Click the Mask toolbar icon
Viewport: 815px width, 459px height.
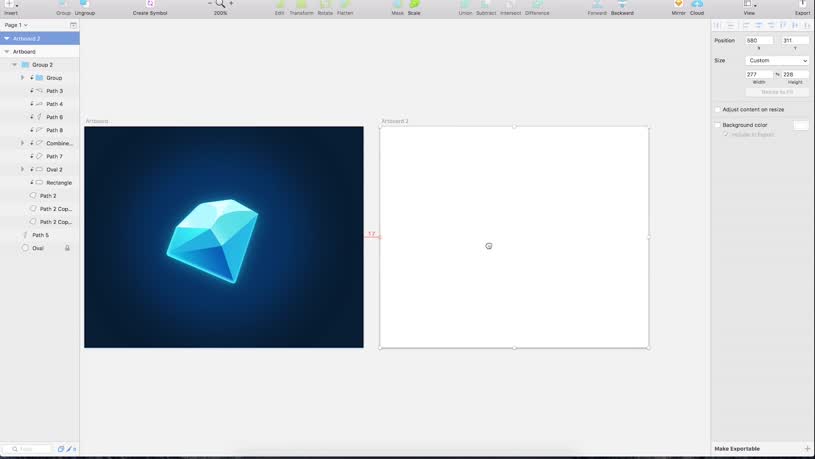click(398, 4)
